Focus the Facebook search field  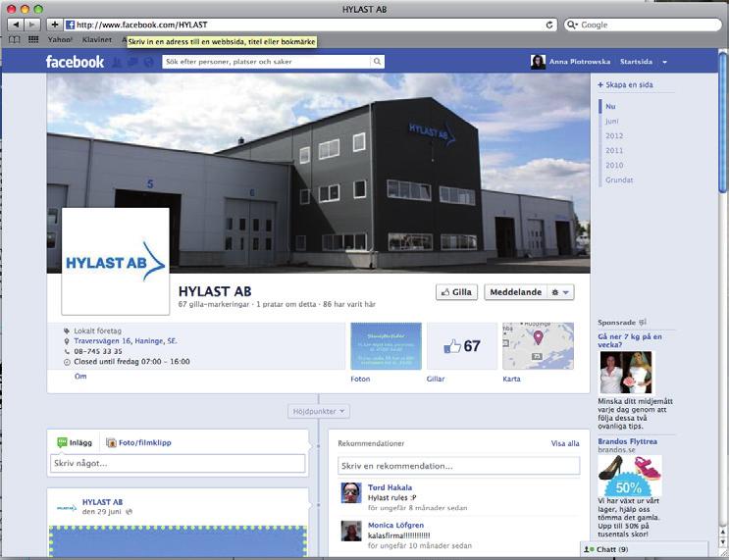click(x=267, y=62)
